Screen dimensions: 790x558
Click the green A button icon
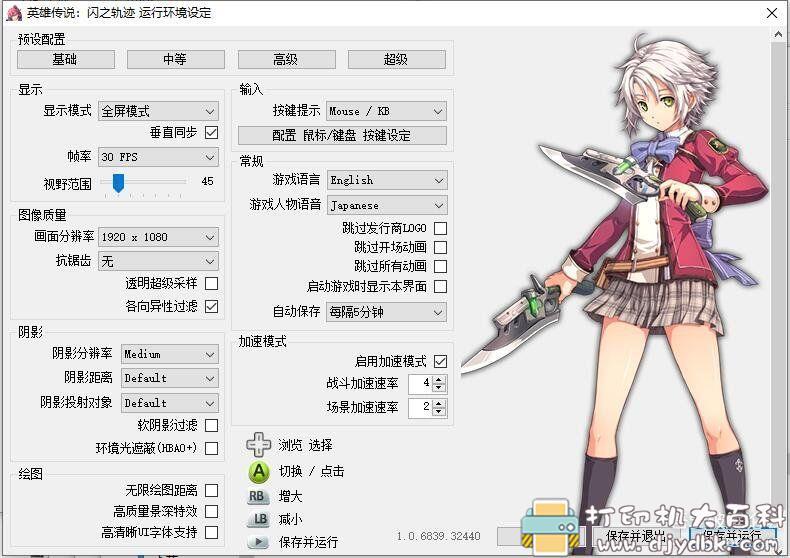click(x=259, y=472)
